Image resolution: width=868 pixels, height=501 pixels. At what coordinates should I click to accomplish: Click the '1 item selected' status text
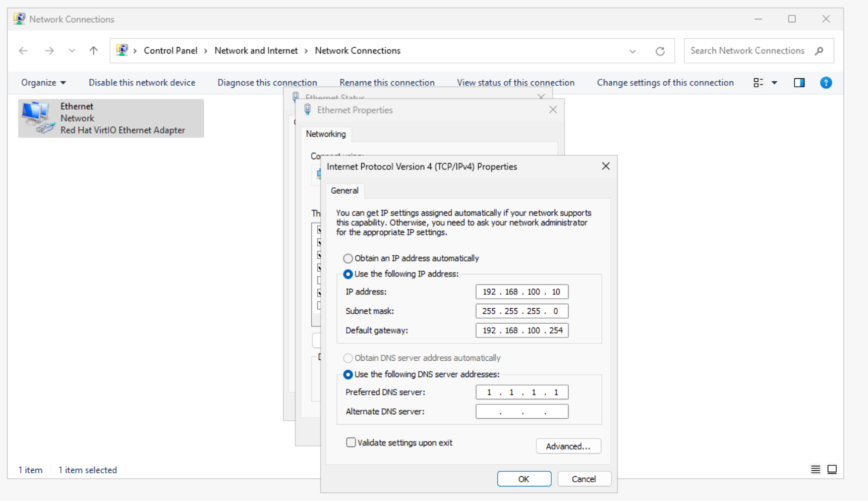(x=88, y=470)
